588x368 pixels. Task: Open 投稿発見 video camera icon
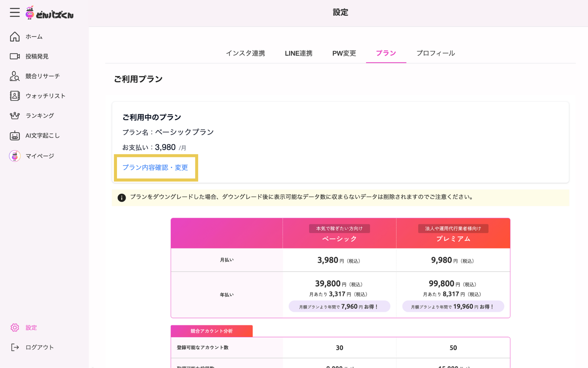pos(14,56)
